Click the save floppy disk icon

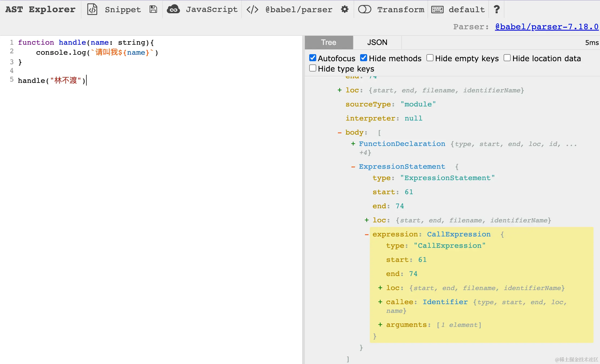pos(153,9)
